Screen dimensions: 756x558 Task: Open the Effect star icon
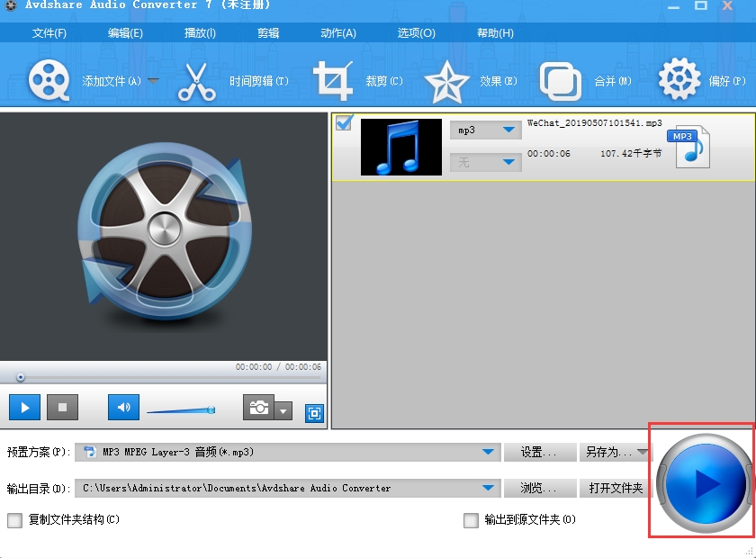click(x=446, y=82)
